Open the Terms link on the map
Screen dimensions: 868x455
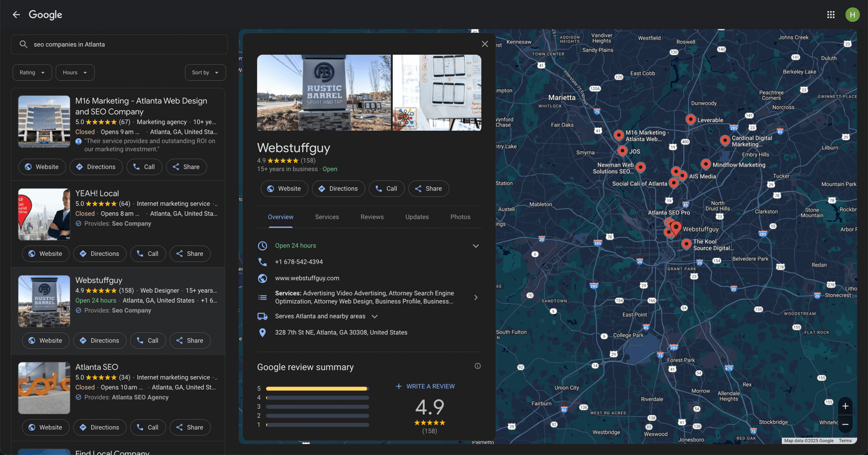click(x=845, y=441)
